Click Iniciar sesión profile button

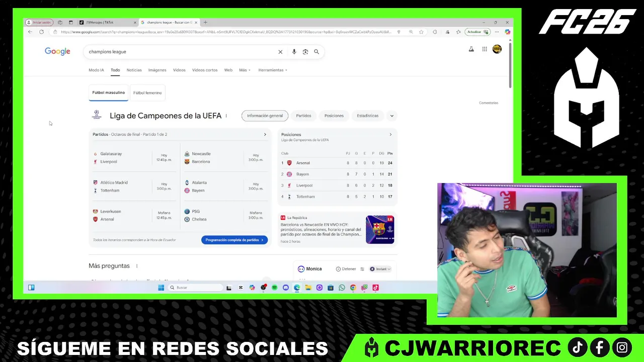[x=39, y=22]
